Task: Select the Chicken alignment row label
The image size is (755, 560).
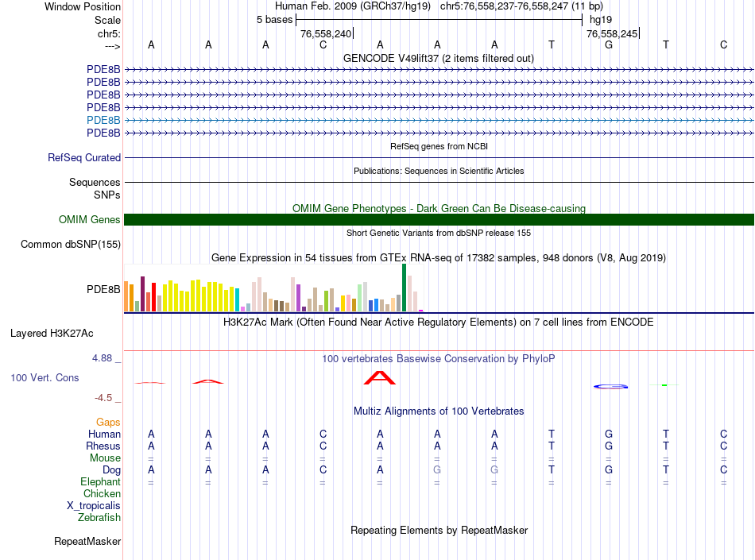Action: [102, 494]
